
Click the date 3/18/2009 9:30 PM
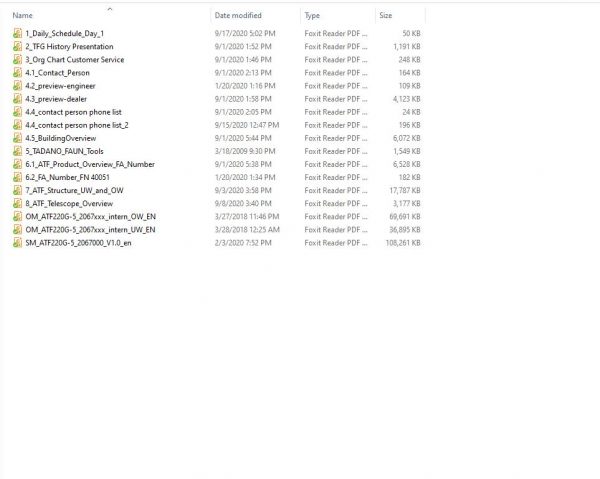245,151
